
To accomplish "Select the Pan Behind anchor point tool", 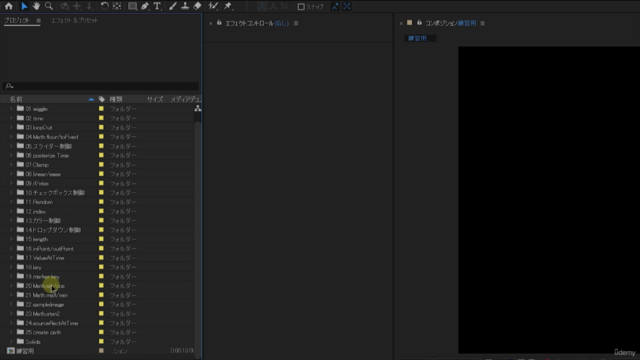I will pyautogui.click(x=117, y=6).
